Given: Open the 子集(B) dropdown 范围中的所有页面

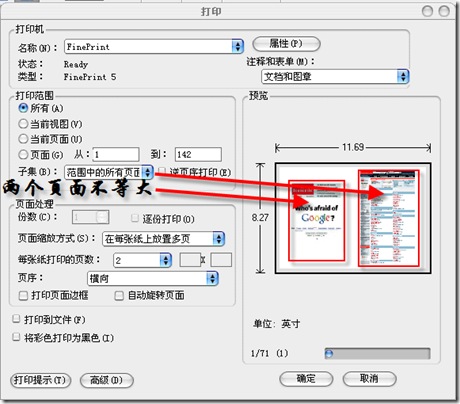Looking at the screenshot, I should point(109,172).
